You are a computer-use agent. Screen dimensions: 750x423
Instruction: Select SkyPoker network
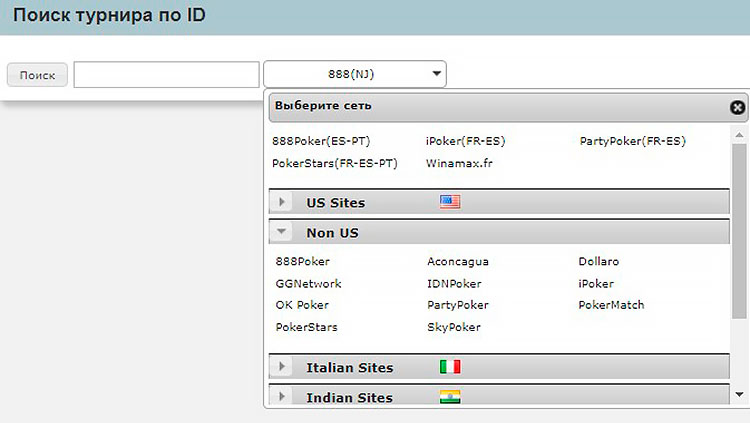click(x=453, y=327)
